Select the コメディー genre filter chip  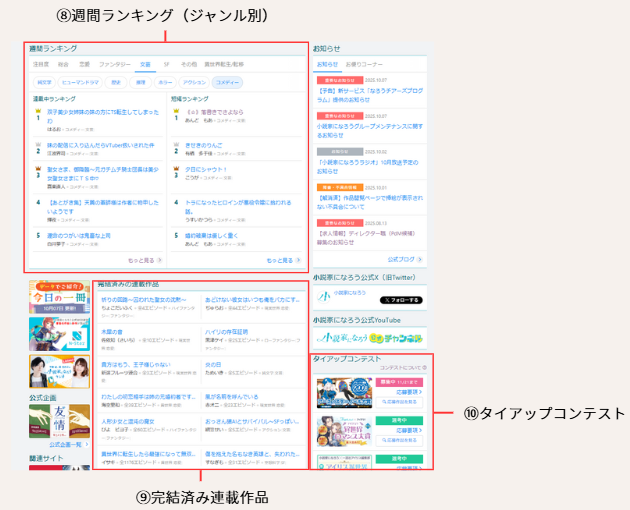(226, 82)
